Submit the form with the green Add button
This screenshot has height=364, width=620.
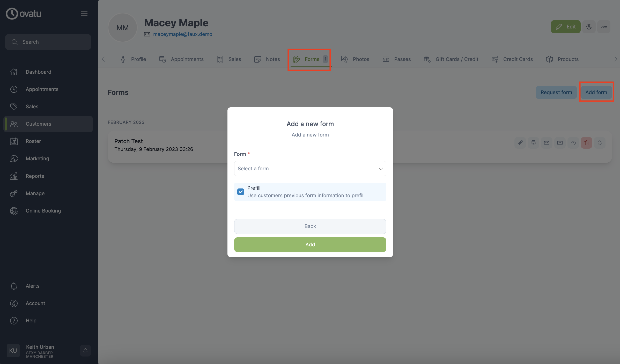310,245
